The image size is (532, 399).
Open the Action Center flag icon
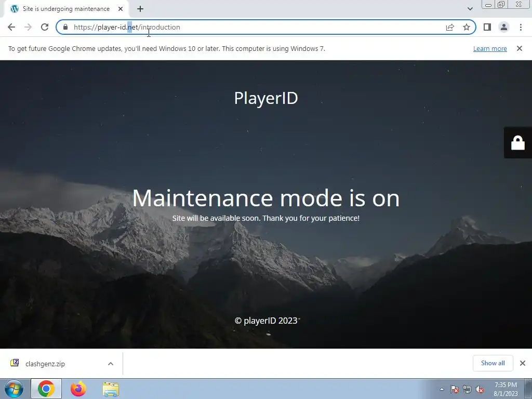click(x=455, y=389)
